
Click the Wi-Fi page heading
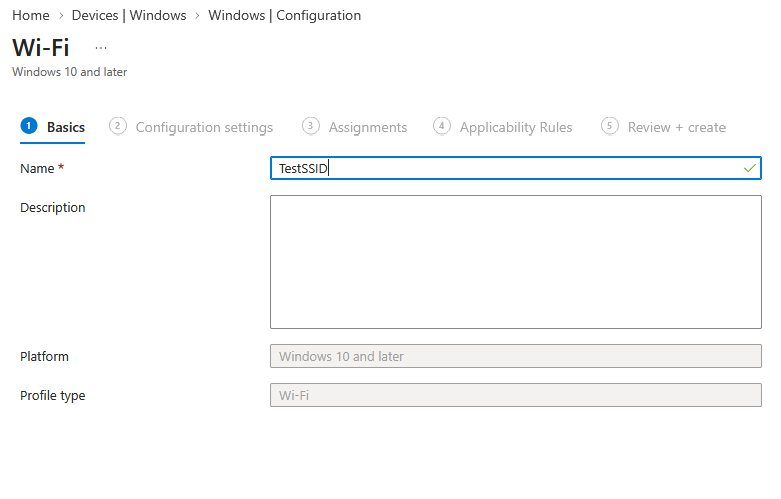click(41, 48)
